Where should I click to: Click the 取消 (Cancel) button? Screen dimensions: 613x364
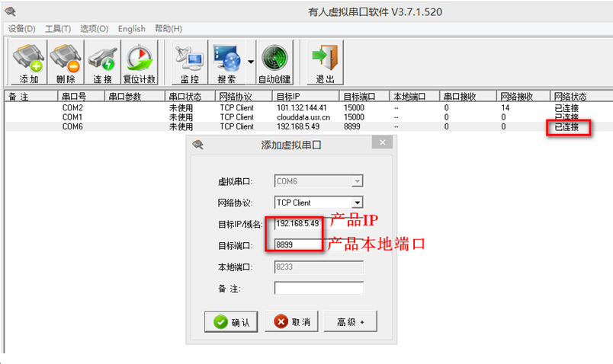[291, 321]
